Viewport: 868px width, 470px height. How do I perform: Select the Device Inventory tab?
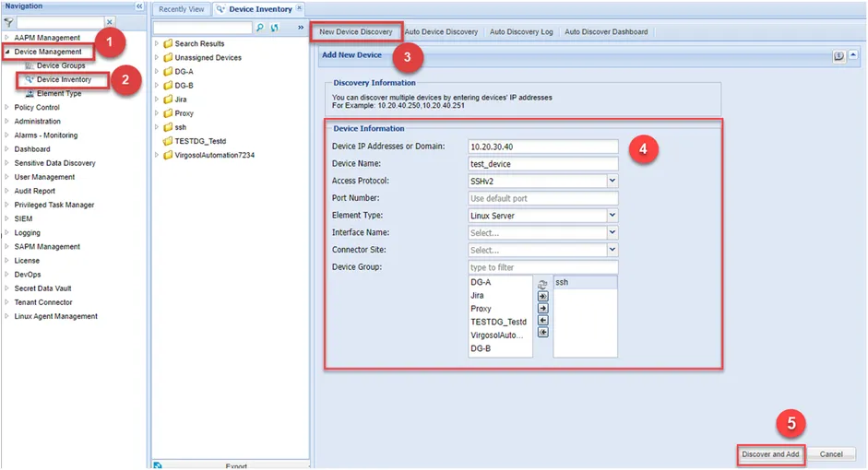(x=260, y=9)
